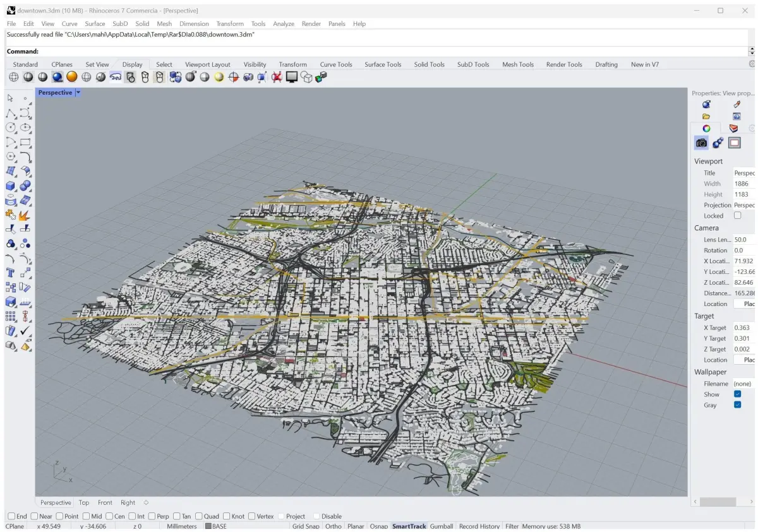Open the Surface menu

pos(95,23)
